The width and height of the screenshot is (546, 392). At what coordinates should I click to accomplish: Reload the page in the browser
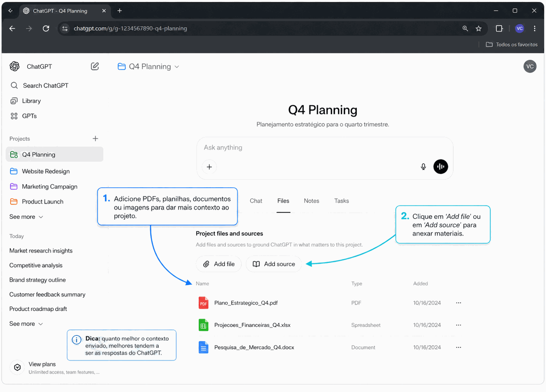coord(46,29)
